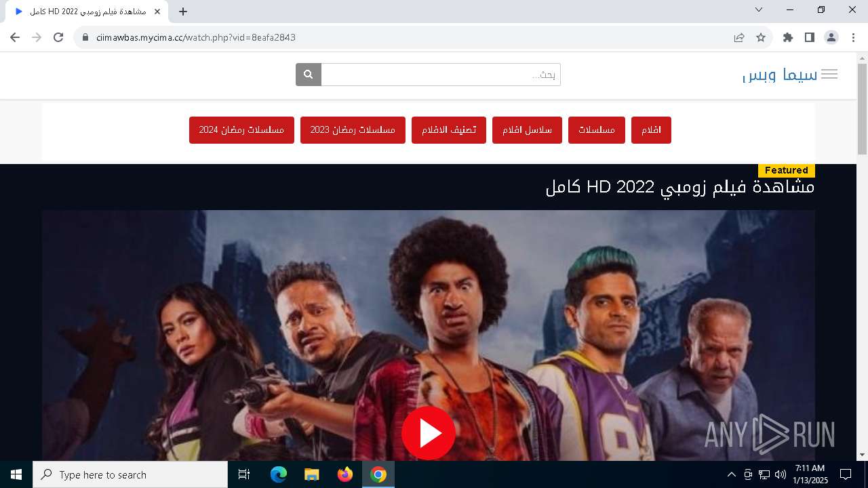Image resolution: width=868 pixels, height=488 pixels.
Task: Open a new tab with plus button
Action: coord(183,12)
